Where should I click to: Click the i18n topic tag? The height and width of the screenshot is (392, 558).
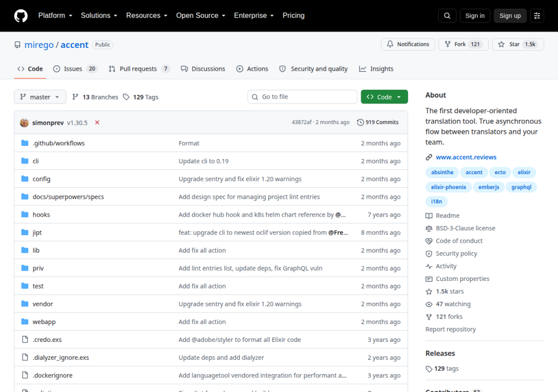click(436, 201)
